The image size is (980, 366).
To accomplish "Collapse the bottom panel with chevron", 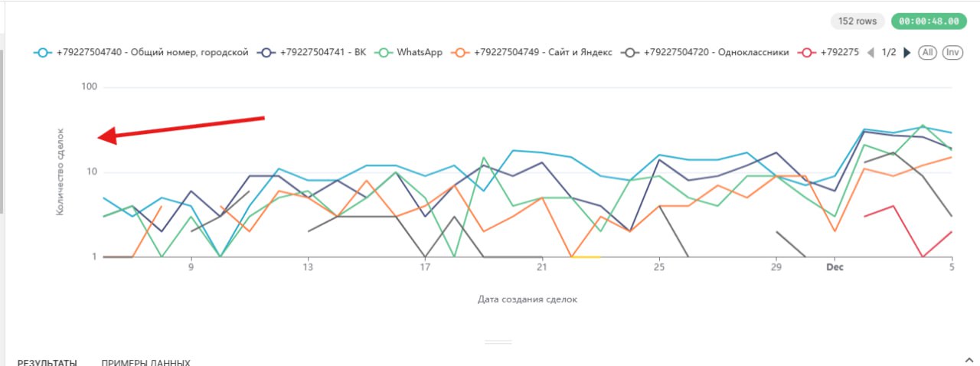I will 967,358.
